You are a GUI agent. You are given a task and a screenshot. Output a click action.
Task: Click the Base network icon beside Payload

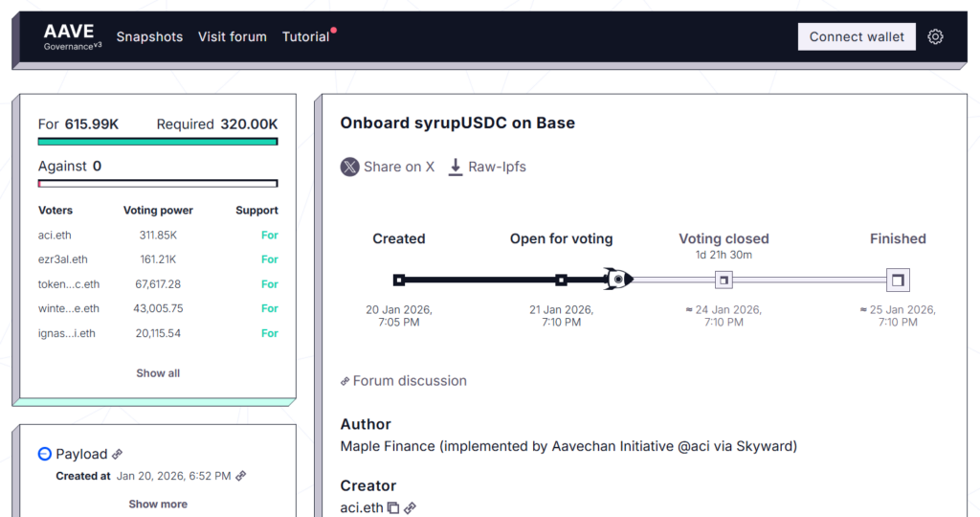[x=44, y=454]
